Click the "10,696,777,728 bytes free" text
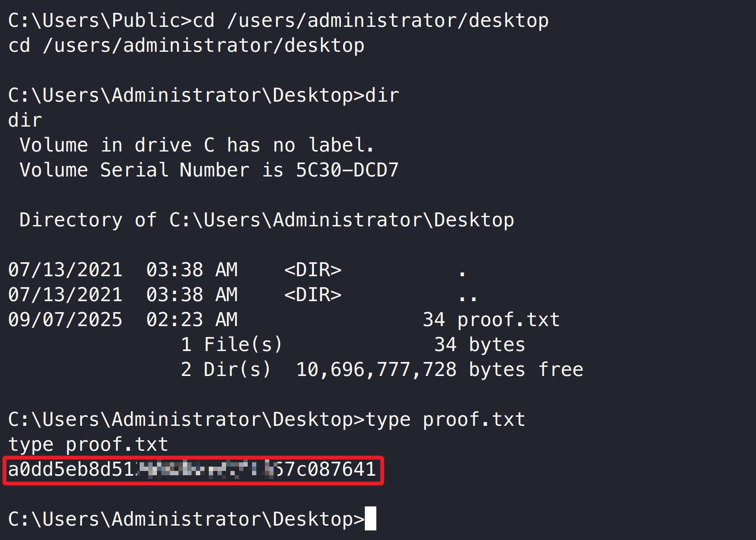 click(x=439, y=370)
